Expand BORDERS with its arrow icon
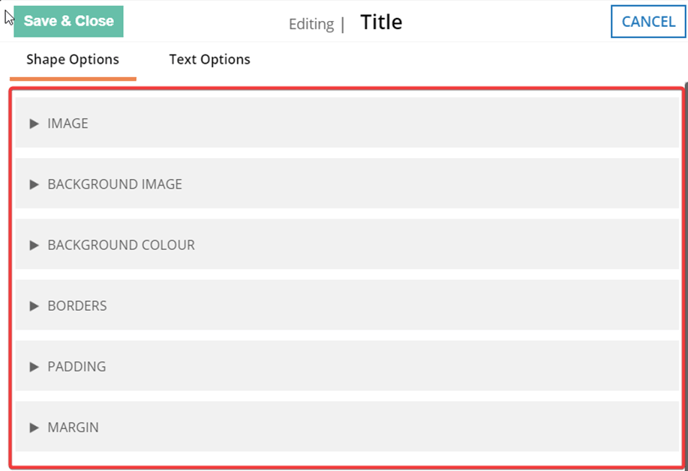688x471 pixels. [x=34, y=306]
